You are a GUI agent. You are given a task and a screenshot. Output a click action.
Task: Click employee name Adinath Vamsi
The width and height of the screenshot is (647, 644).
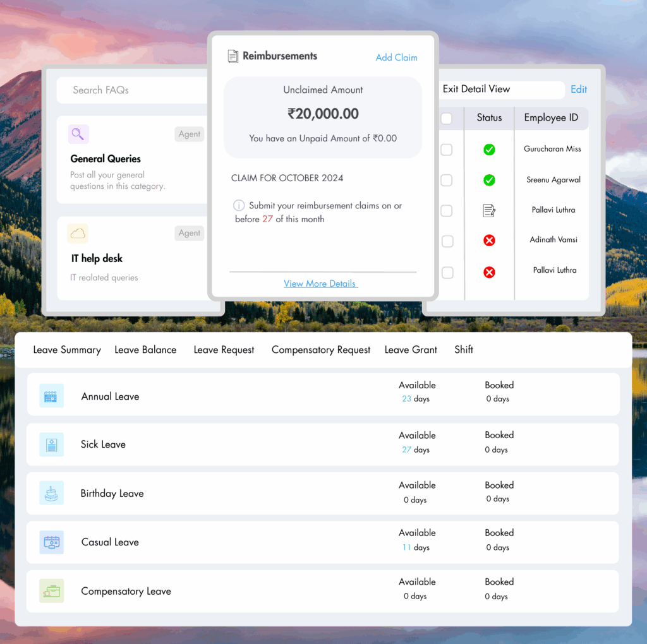(x=553, y=239)
